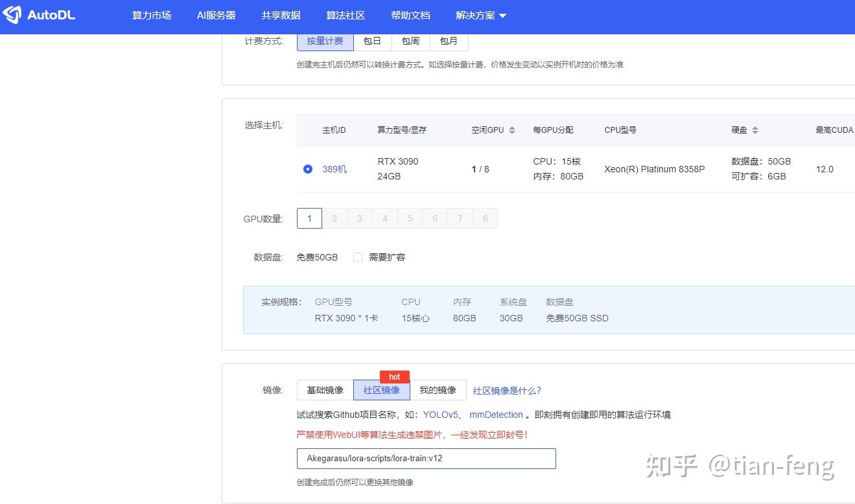
Task: Select GPU quantity 8
Action: coord(485,218)
